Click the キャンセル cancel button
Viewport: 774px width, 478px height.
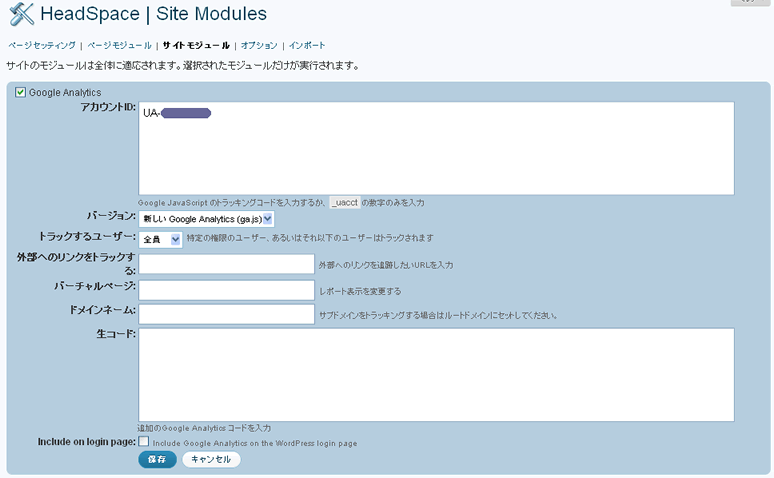(211, 459)
